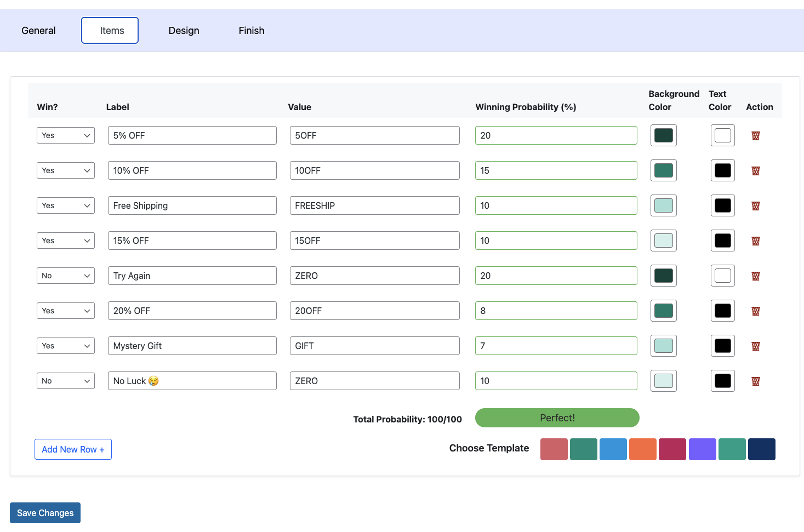This screenshot has width=804, height=532.
Task: Switch to the Finish tab
Action: (251, 30)
